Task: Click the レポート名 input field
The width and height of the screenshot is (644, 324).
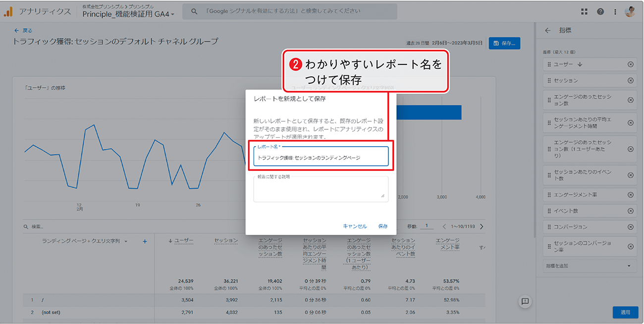Action: (x=321, y=156)
